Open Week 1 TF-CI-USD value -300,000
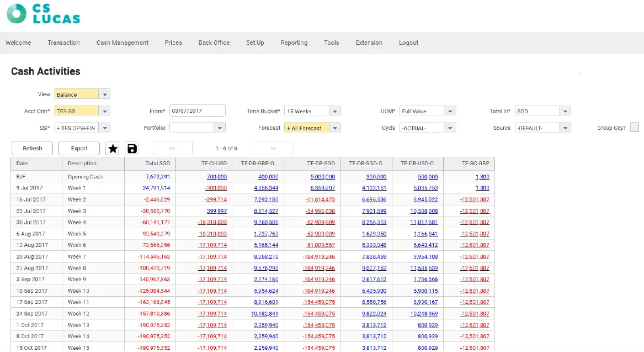The image size is (644, 352). pyautogui.click(x=216, y=188)
